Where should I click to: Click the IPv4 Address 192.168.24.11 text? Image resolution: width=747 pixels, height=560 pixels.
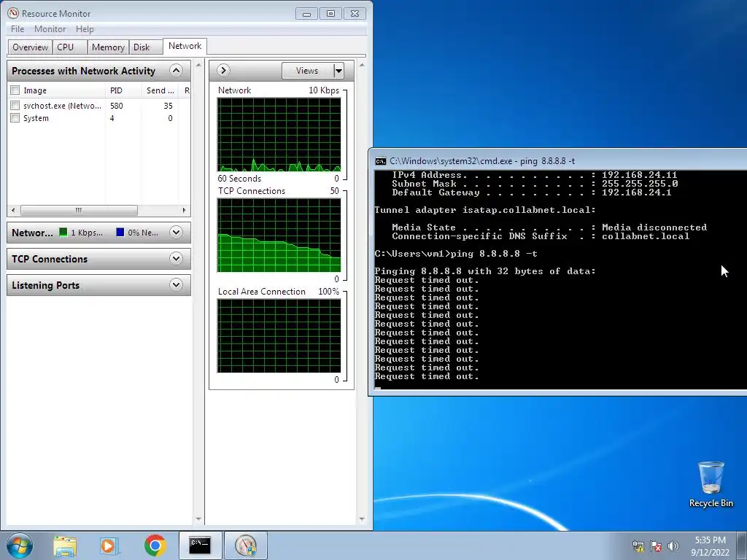(x=535, y=175)
